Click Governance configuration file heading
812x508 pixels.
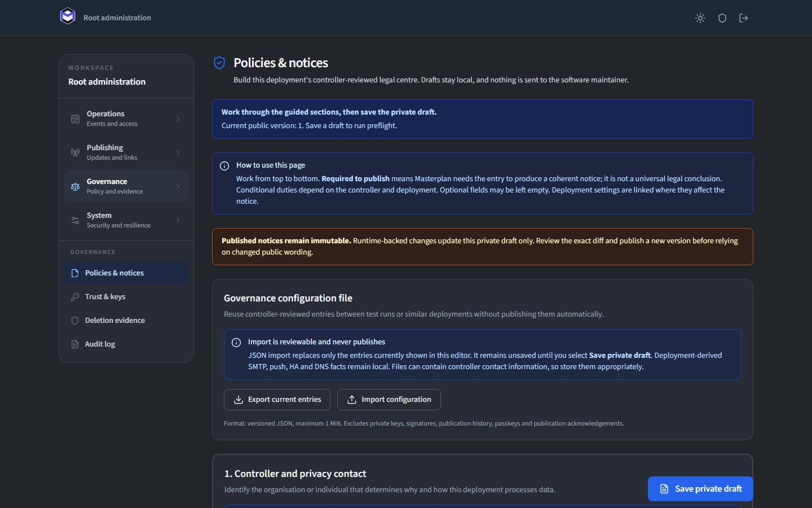(288, 298)
